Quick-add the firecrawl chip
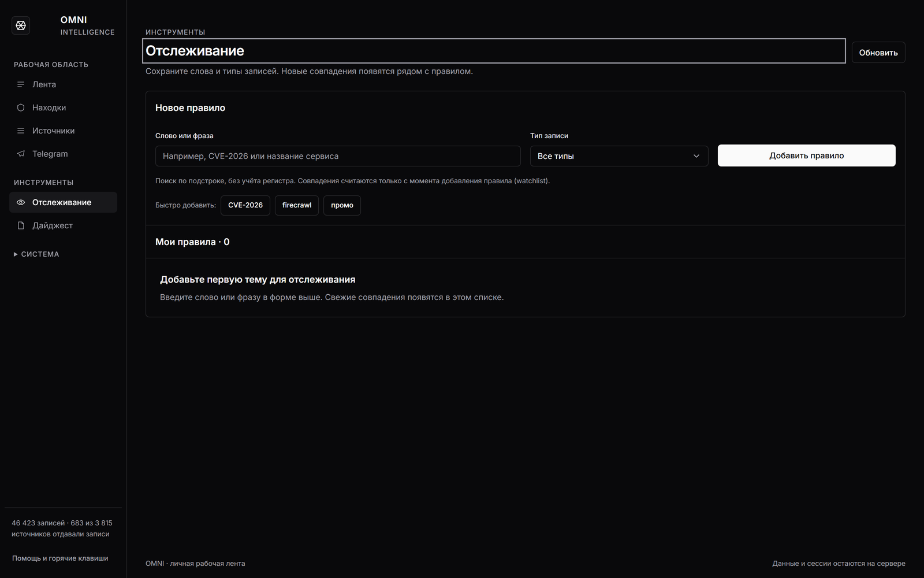Screen dimensions: 924x578 pos(297,205)
